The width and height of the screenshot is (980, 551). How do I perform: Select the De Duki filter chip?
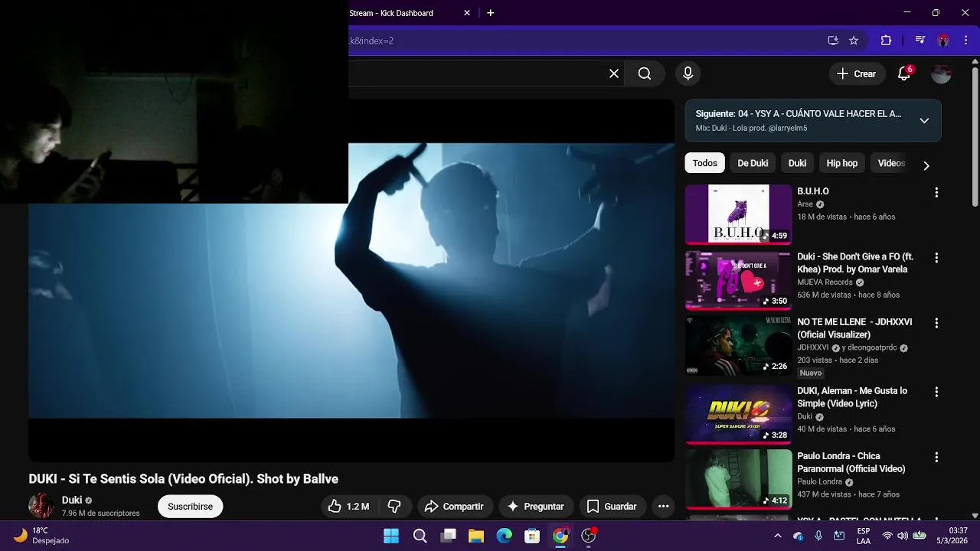pos(753,163)
